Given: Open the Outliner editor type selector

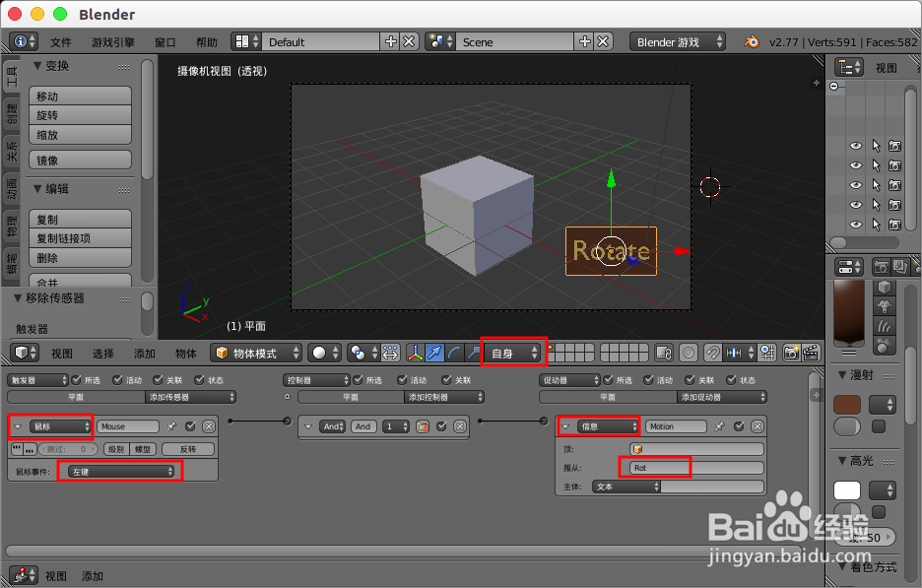Looking at the screenshot, I should [x=848, y=67].
